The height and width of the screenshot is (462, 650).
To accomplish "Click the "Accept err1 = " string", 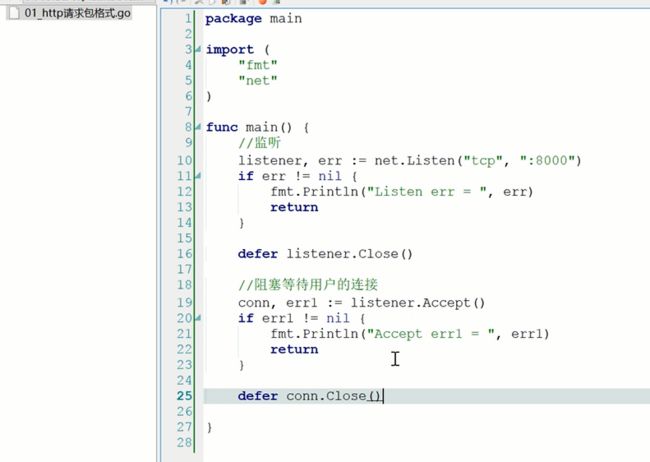I will pyautogui.click(x=431, y=334).
